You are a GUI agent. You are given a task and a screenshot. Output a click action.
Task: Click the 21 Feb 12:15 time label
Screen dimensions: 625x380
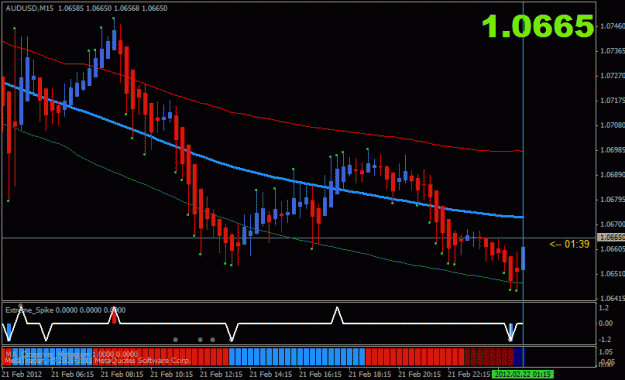point(221,374)
